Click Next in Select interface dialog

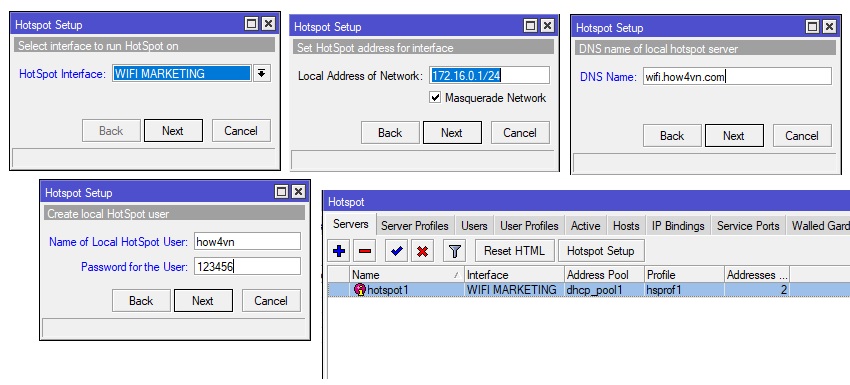tap(173, 131)
